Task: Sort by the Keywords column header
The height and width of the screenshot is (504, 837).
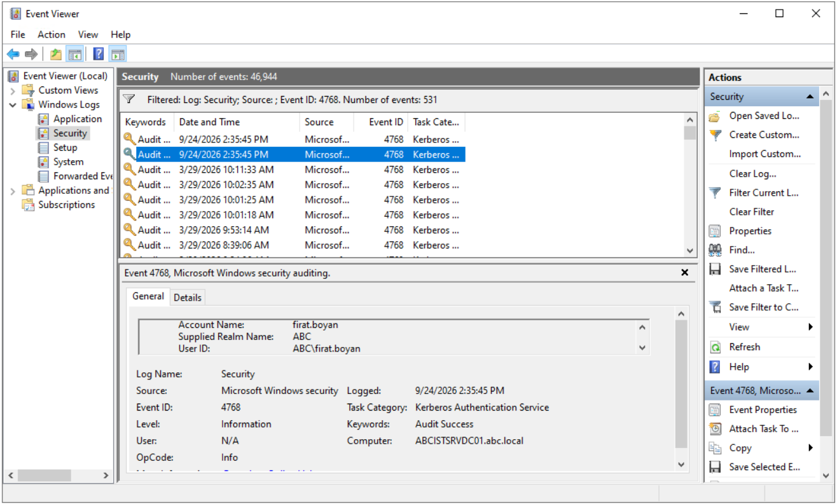Action: click(x=147, y=122)
